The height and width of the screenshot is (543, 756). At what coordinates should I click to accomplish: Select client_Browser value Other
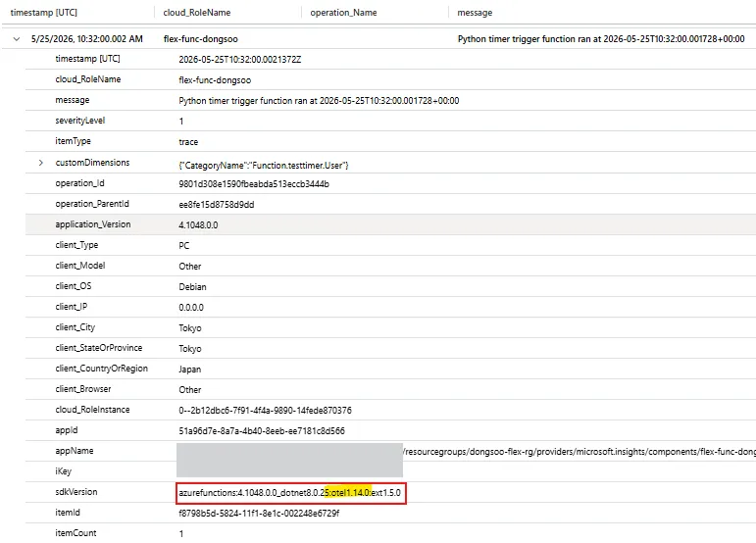tap(190, 390)
